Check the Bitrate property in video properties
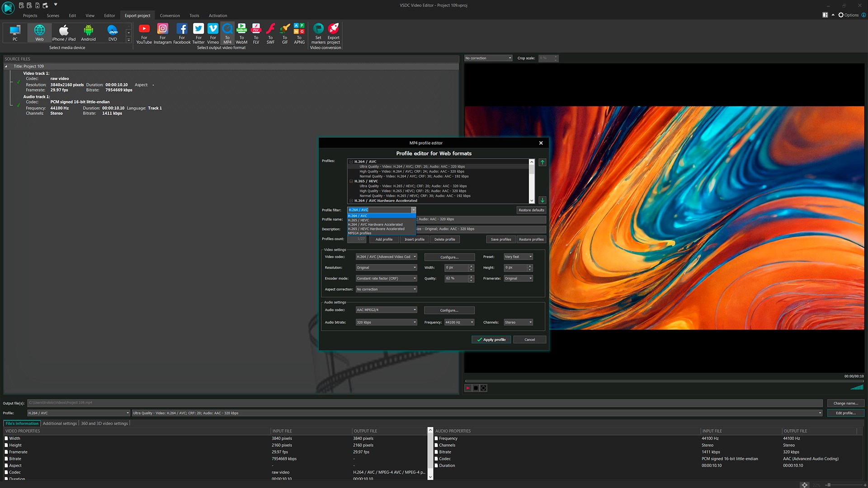This screenshot has height=488, width=868. (6, 458)
